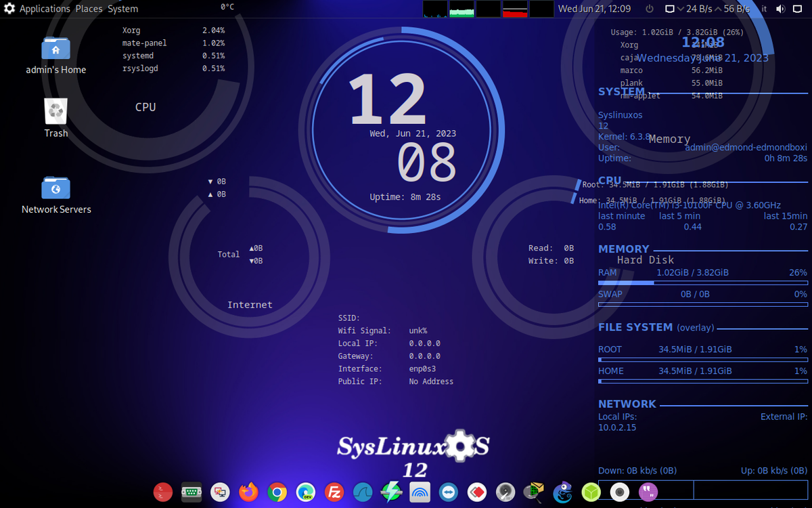The width and height of the screenshot is (812, 508).
Task: Click the 'Write: 0B' disk text
Action: point(551,261)
